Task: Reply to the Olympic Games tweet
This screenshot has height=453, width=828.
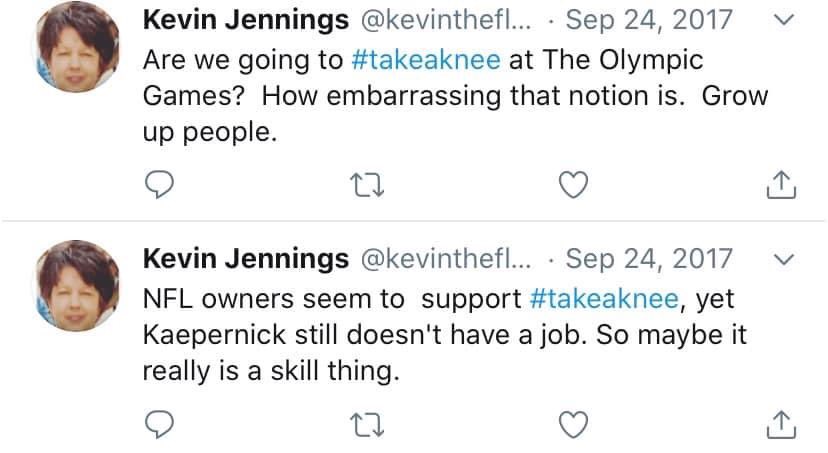Action: pos(162,185)
